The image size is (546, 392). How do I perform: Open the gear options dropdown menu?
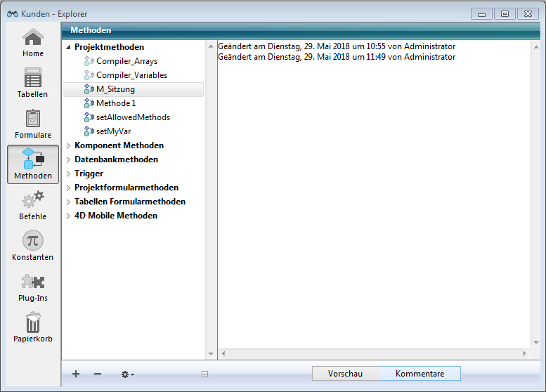coord(127,374)
